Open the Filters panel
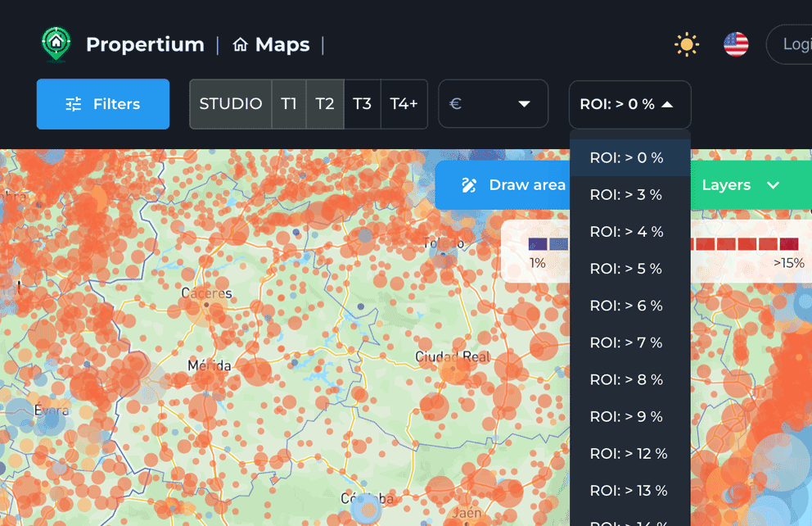The height and width of the screenshot is (526, 812). click(103, 104)
